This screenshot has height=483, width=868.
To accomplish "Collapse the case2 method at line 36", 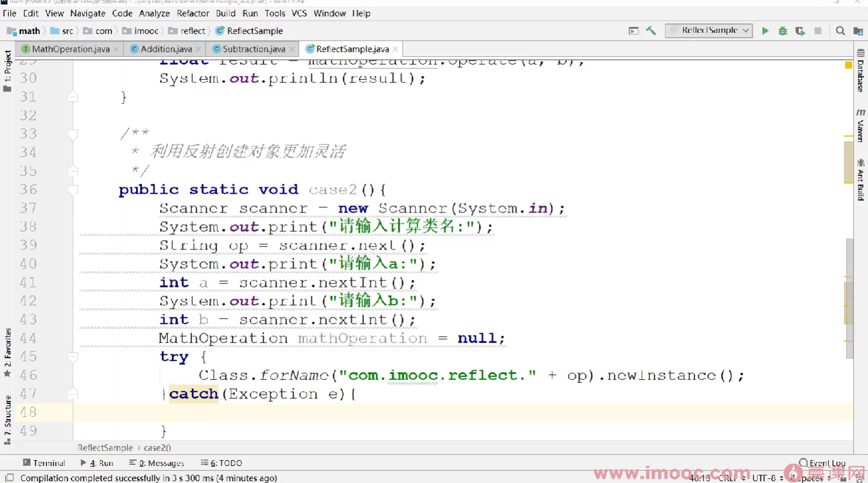I will [x=73, y=190].
